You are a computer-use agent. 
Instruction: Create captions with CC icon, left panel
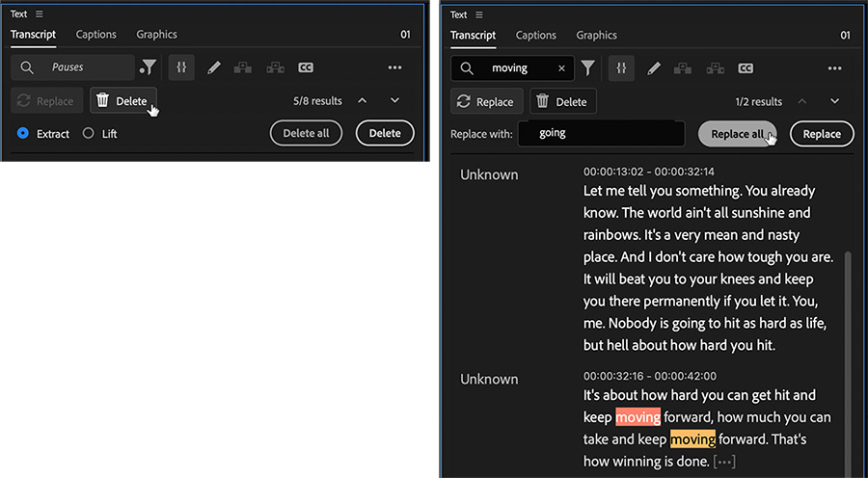pyautogui.click(x=306, y=67)
